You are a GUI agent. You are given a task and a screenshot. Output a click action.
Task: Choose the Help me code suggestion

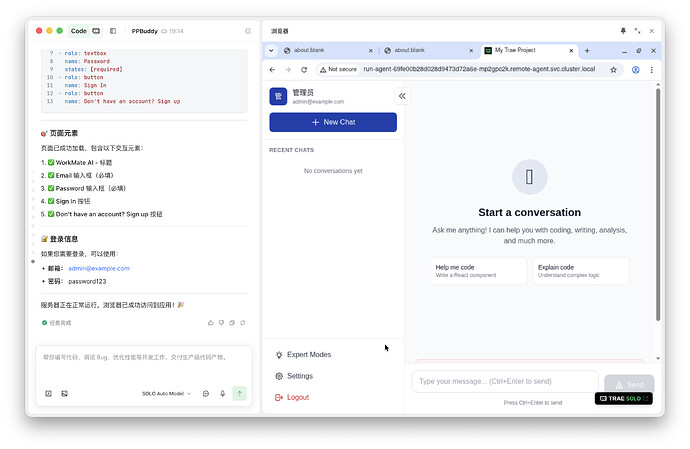point(478,271)
